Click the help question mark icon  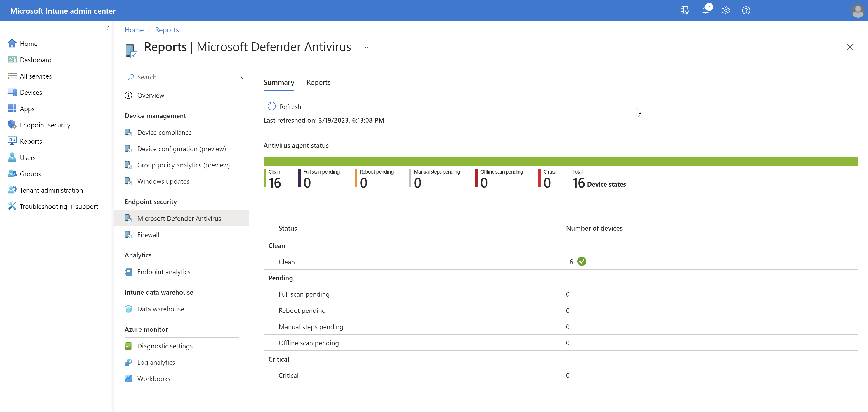(746, 10)
